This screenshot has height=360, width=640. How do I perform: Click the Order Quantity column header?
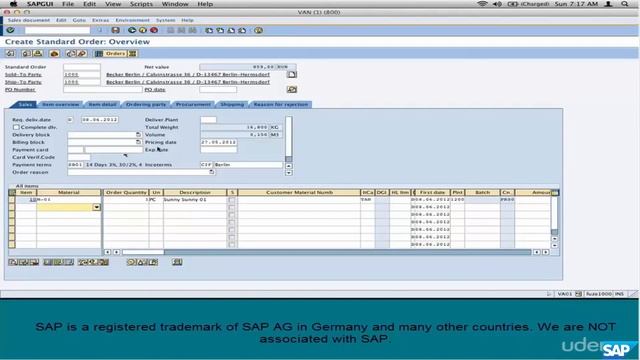[126, 192]
